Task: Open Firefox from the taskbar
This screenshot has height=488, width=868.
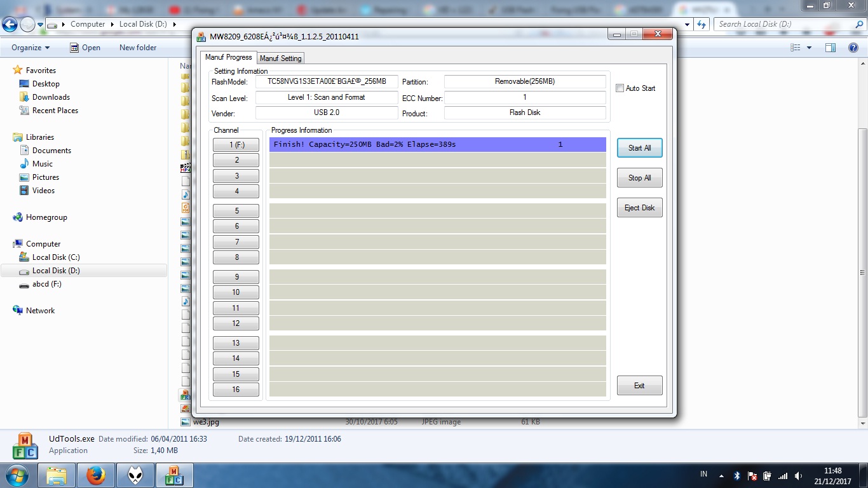Action: [x=97, y=475]
